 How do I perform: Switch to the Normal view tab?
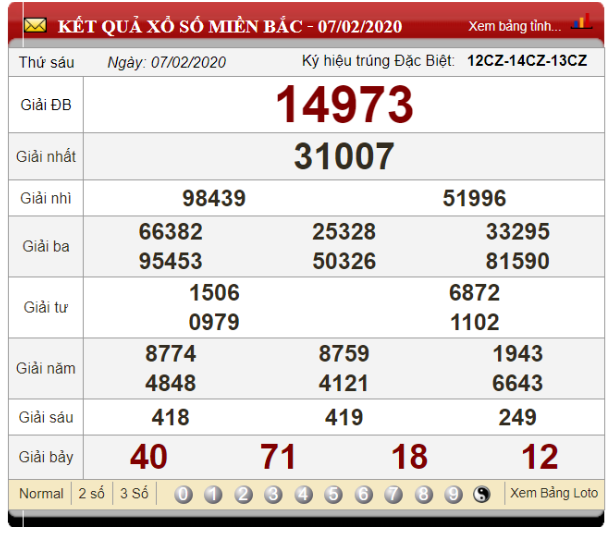(41, 494)
